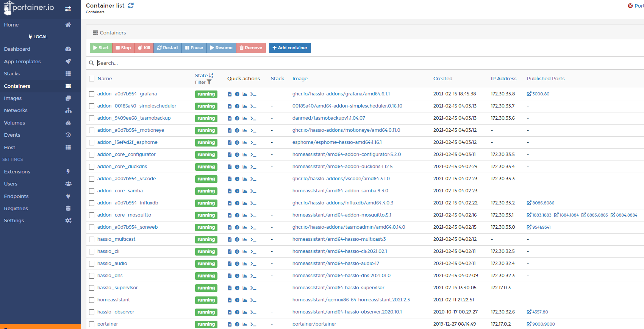Open logs icon for homeassistant container
Image resolution: width=644 pixels, height=329 pixels.
tap(230, 300)
